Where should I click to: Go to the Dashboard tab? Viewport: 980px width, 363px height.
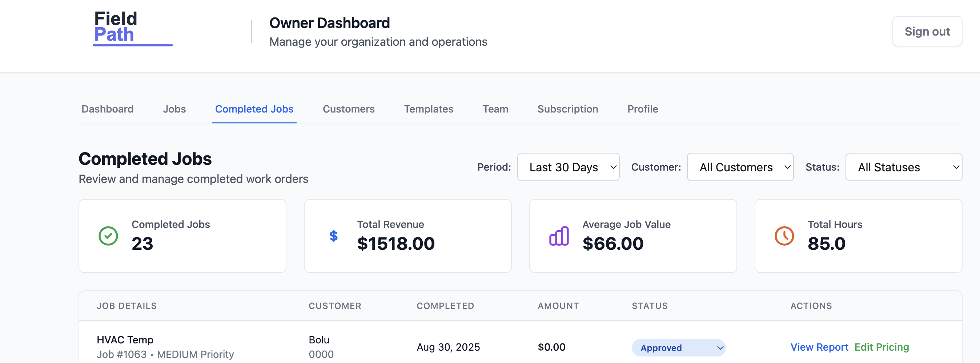(107, 109)
